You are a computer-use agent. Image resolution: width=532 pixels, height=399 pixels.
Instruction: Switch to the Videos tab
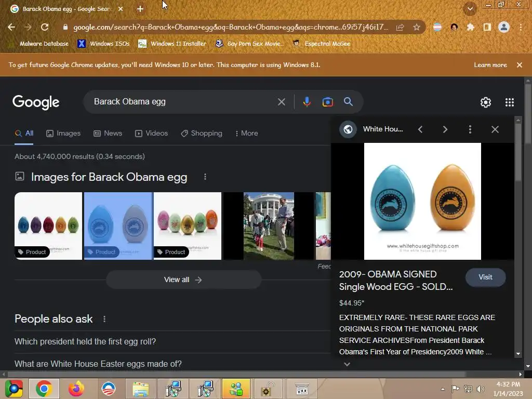(151, 134)
